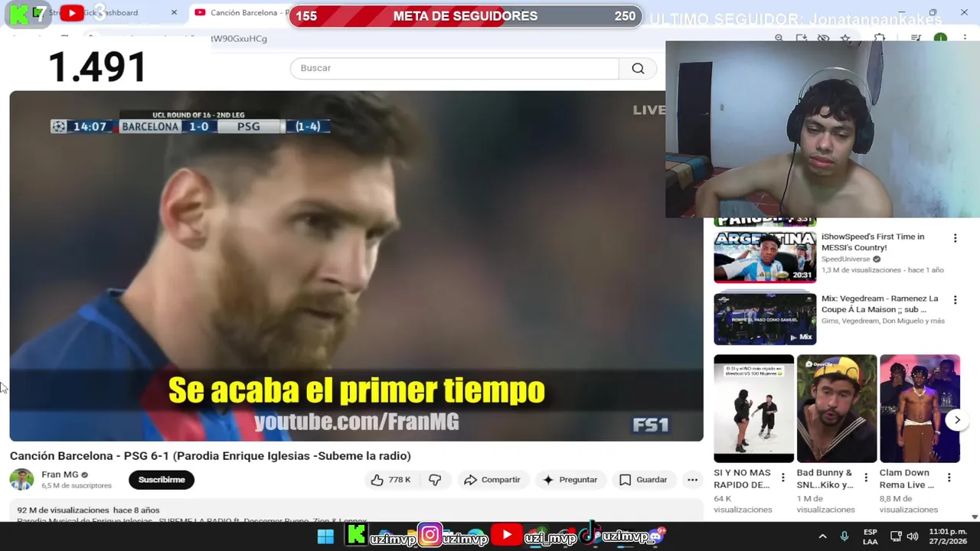Click the search magnifier button
The image size is (980, 551).
point(638,68)
